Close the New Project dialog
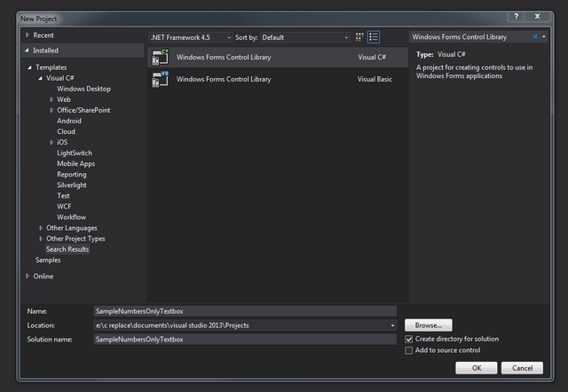Image resolution: width=568 pixels, height=392 pixels. [538, 16]
